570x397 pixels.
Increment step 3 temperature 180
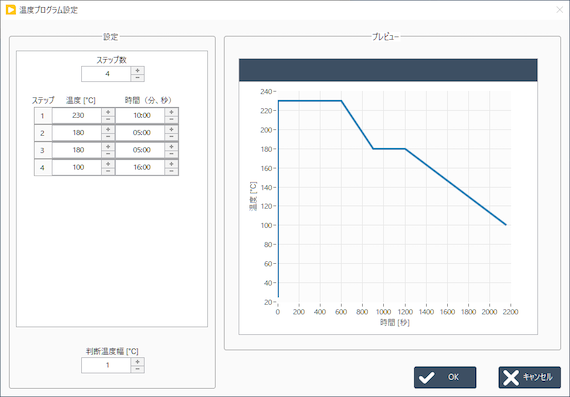(108, 147)
